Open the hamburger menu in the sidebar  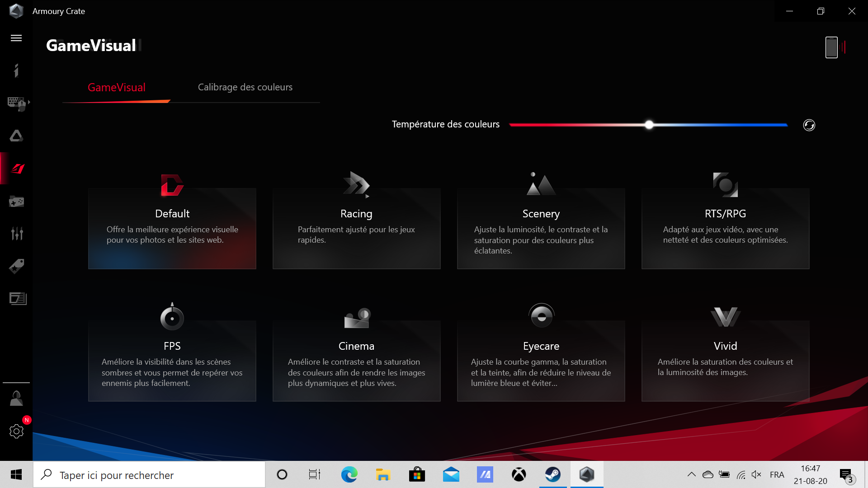(x=16, y=38)
